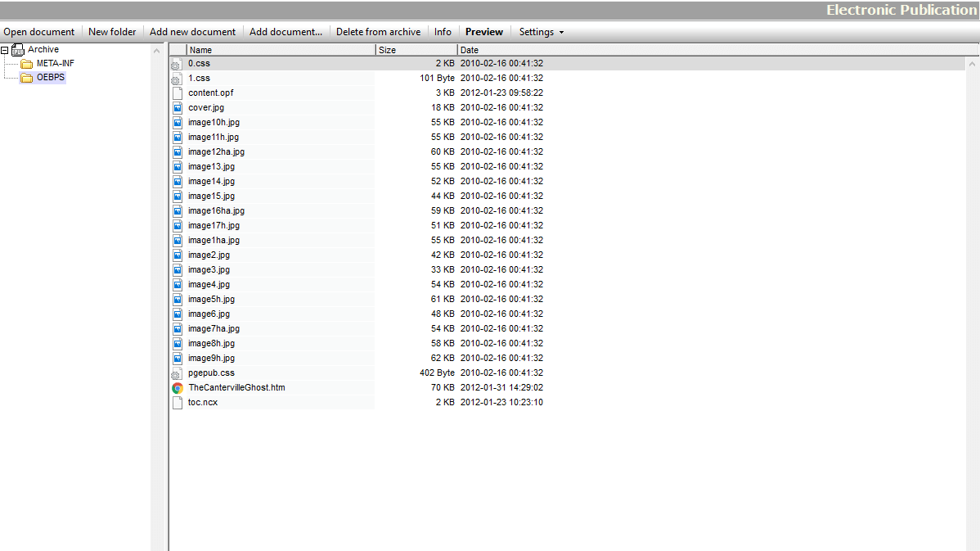Click the image7ha.jpg image icon
This screenshot has width=980, height=551.
178,329
